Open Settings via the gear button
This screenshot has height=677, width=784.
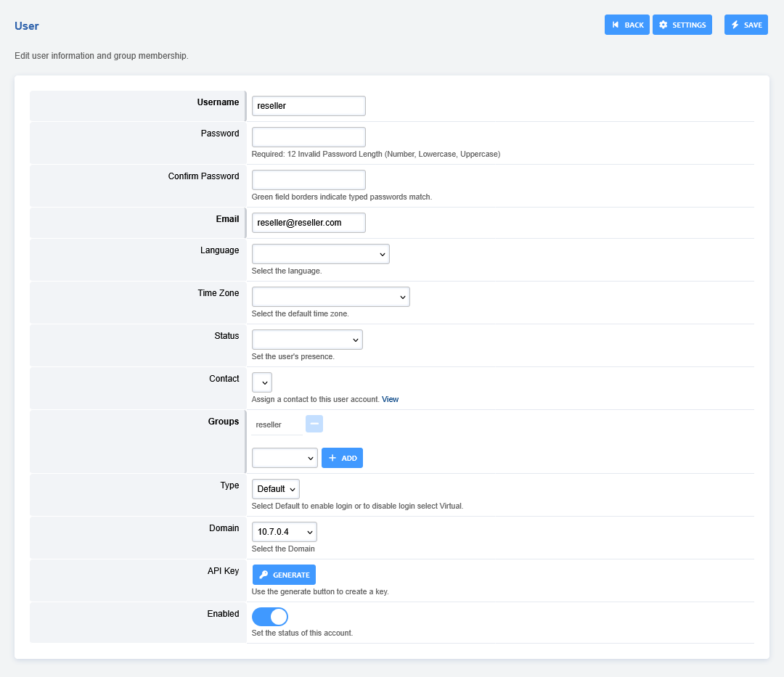click(682, 25)
